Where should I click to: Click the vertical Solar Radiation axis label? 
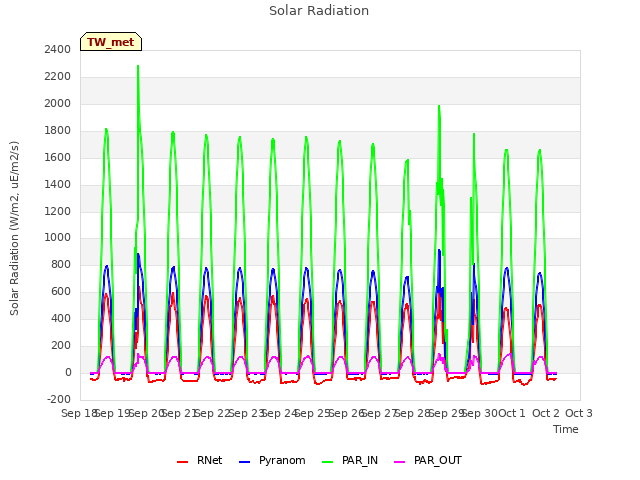point(14,228)
